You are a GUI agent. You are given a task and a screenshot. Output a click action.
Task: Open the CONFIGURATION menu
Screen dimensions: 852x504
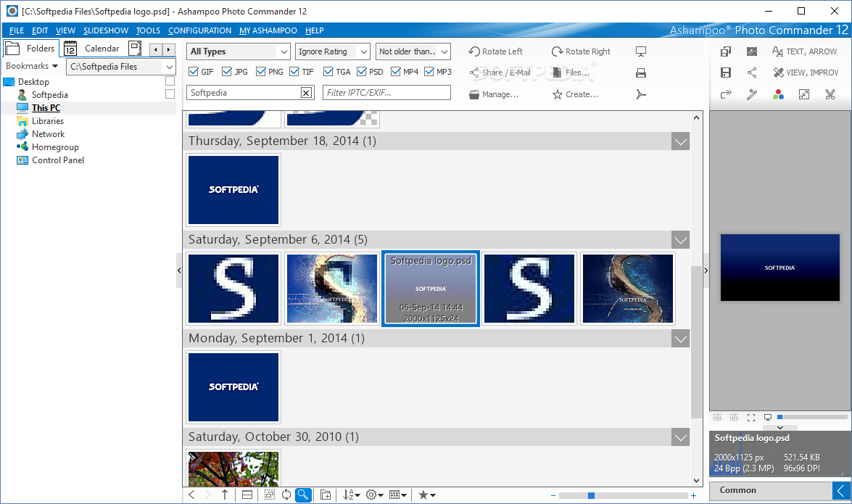pyautogui.click(x=199, y=30)
